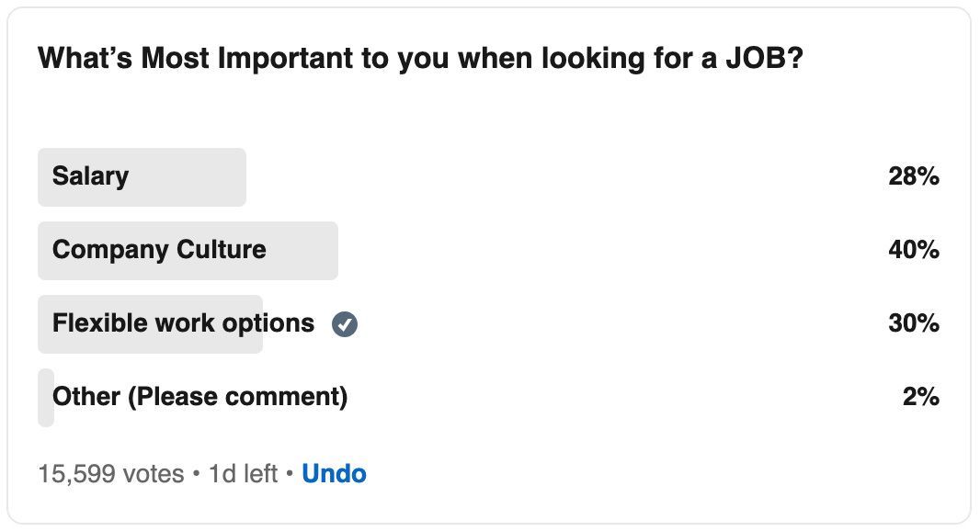The height and width of the screenshot is (531, 980).
Task: Click the 40% result for Company Culture
Action: (x=914, y=250)
